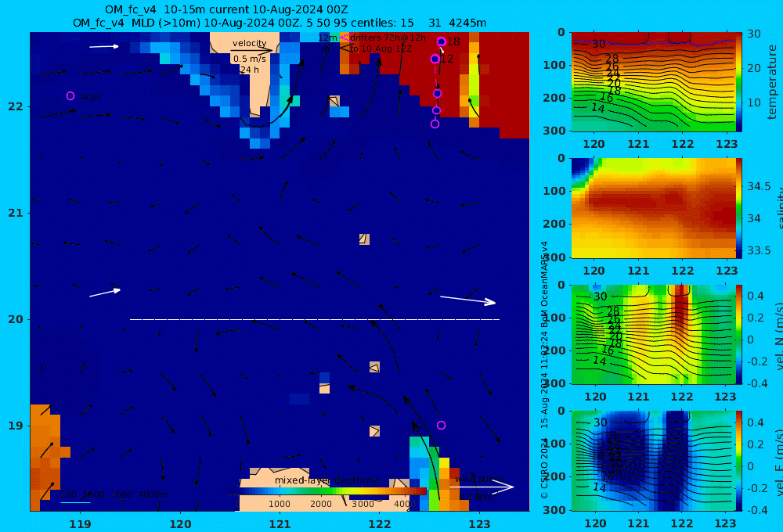Click the 'velocity' legend label
Screen dimensions: 783x532
pos(249,43)
